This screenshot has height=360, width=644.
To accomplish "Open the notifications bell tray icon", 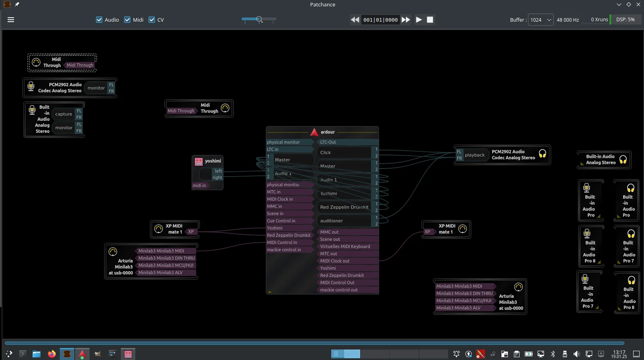I will (457, 354).
